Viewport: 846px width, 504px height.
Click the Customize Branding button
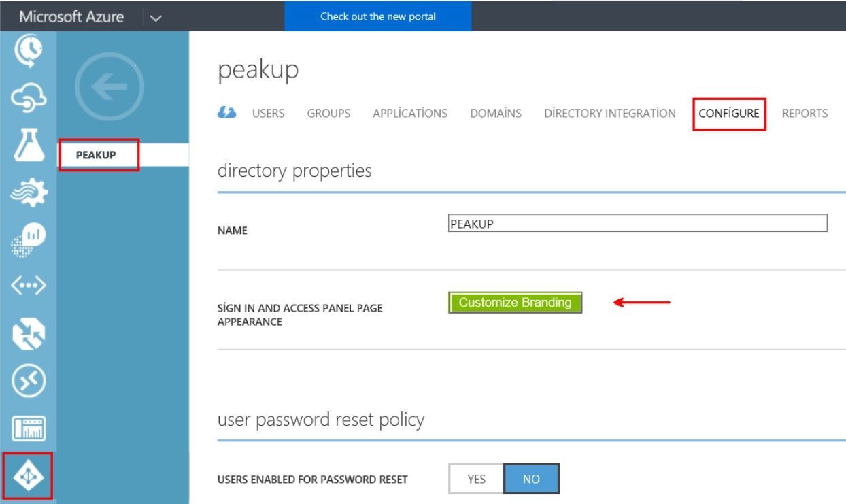click(x=515, y=303)
